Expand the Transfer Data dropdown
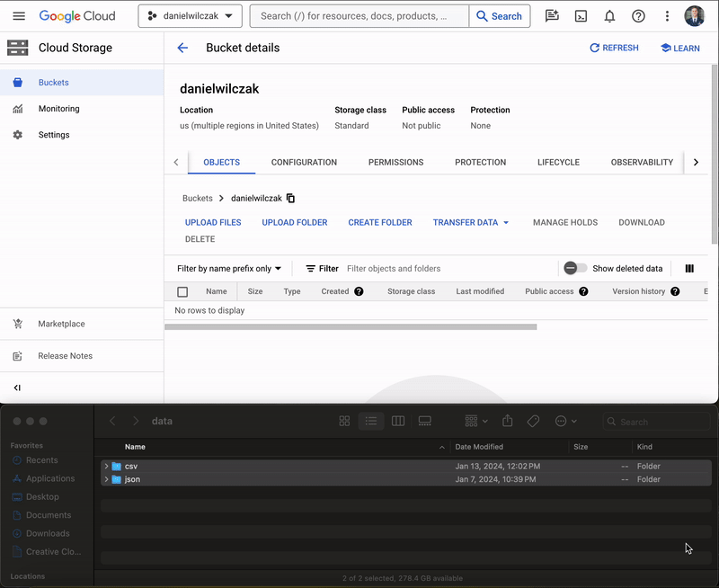719x588 pixels. pos(470,222)
